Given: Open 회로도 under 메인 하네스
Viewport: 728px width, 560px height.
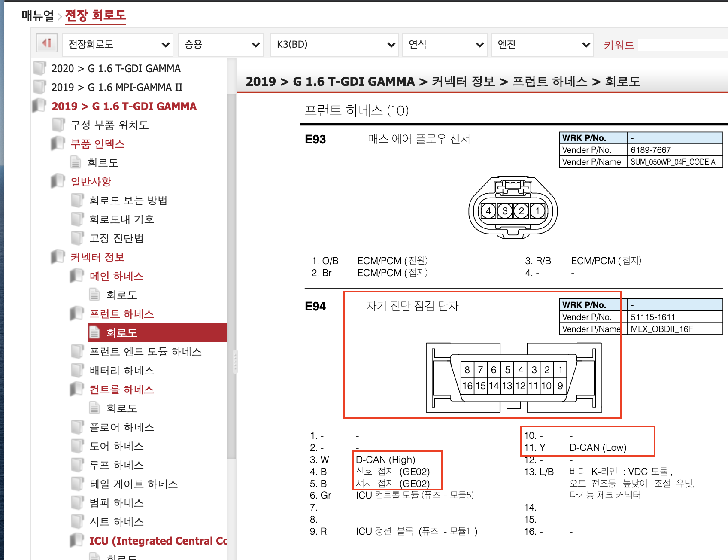Looking at the screenshot, I should 121,295.
